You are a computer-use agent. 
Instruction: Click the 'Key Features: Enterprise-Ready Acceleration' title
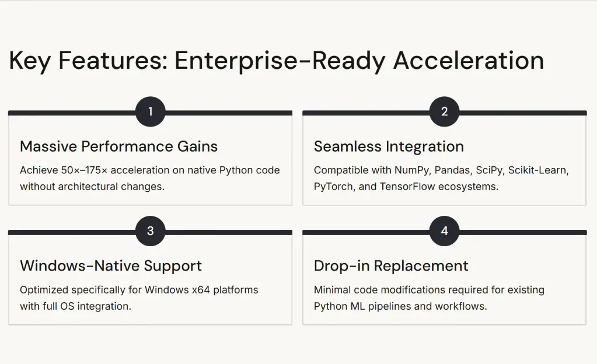[x=277, y=61]
